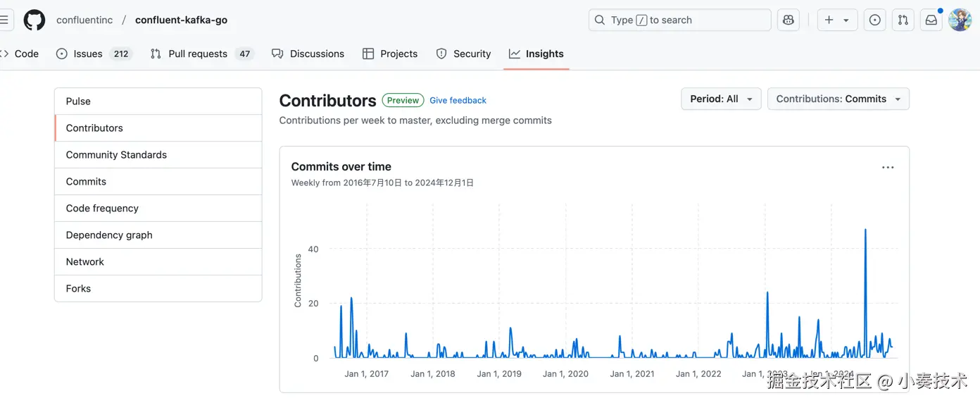Click the user avatar picture

coord(960,20)
